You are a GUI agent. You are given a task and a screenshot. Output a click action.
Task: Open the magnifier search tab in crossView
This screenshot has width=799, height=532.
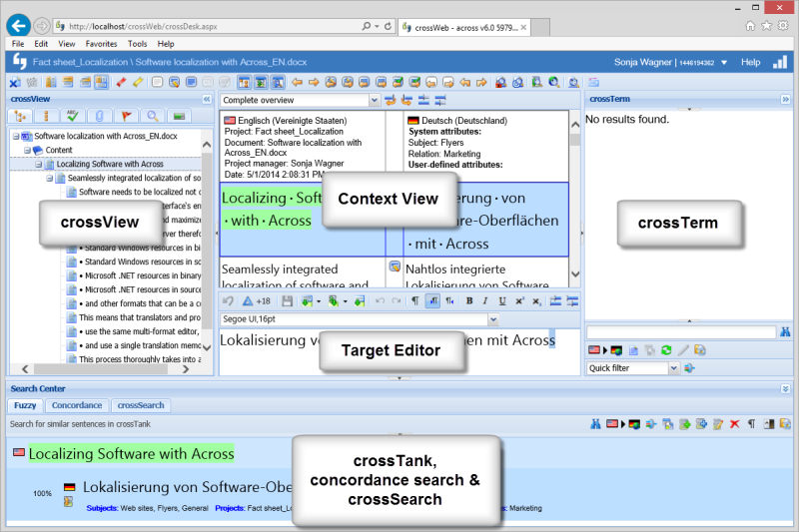(x=153, y=116)
